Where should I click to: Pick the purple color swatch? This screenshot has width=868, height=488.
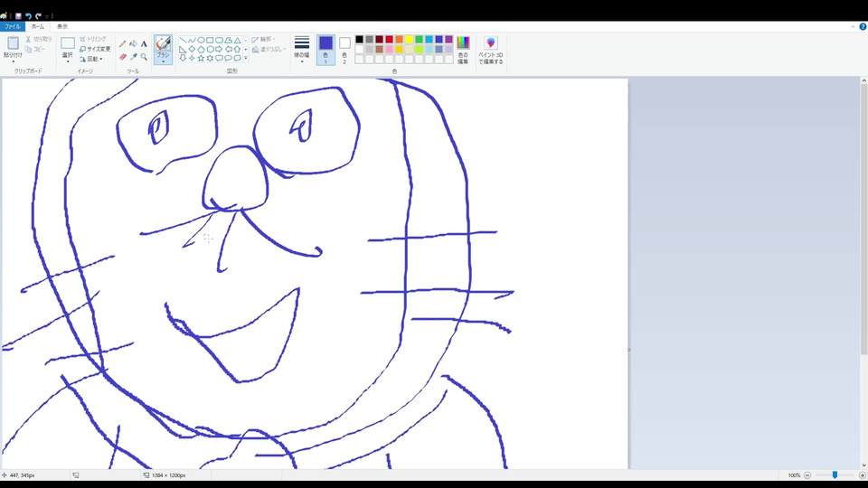pos(449,39)
